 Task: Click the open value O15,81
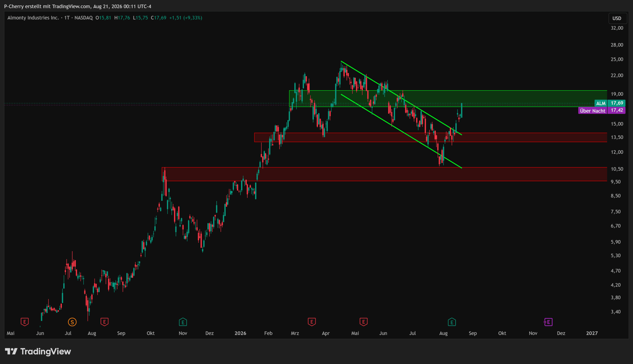(x=103, y=18)
